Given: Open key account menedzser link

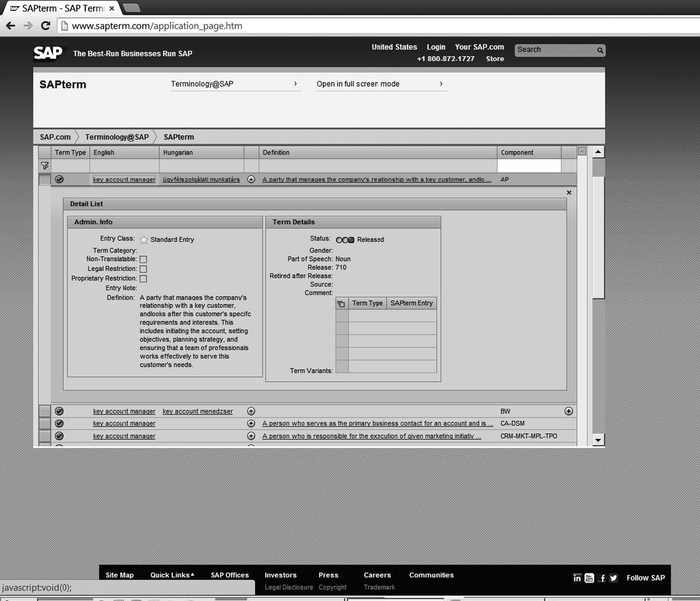Looking at the screenshot, I should [198, 411].
